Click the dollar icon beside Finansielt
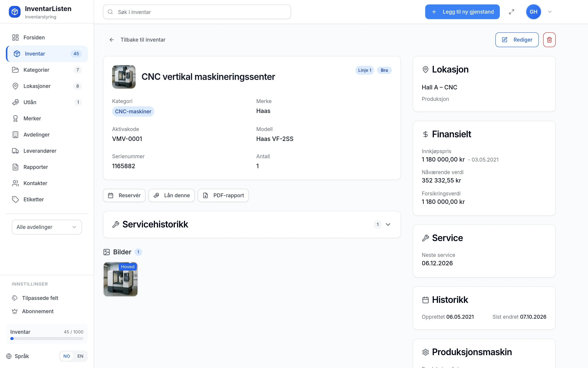Screen dimensions: 588x368 coord(425,134)
